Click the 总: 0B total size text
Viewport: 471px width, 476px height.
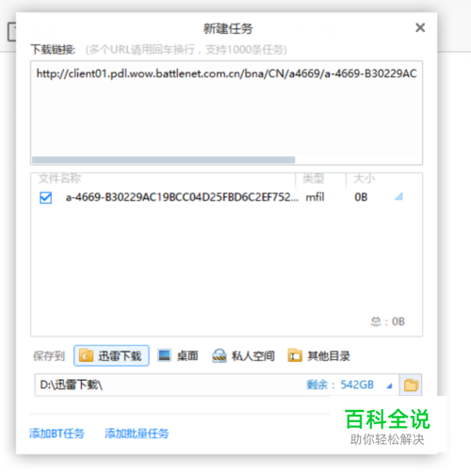point(388,321)
